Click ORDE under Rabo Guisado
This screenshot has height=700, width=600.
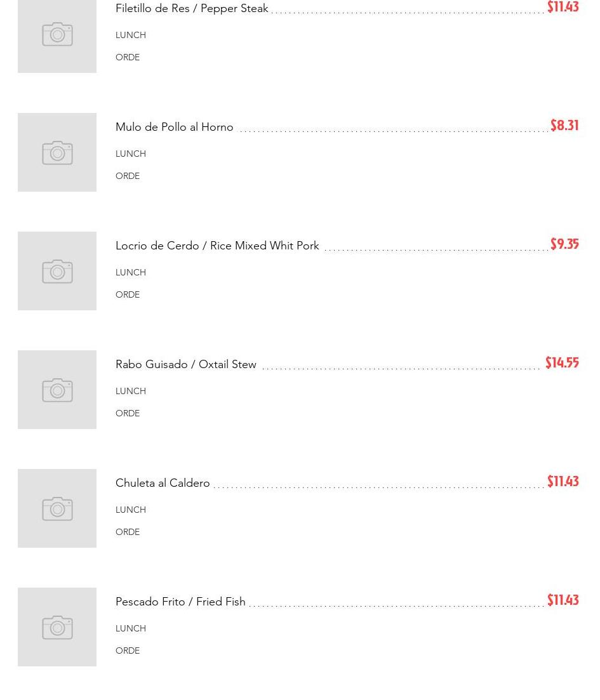(x=128, y=413)
